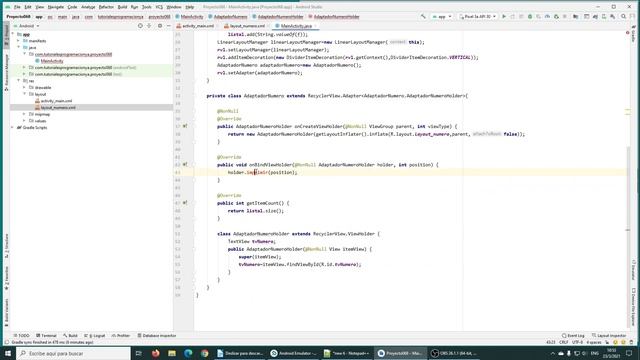640x360 pixels.
Task: Switch to the activity_main.xml editor tab
Action: pyautogui.click(x=197, y=26)
